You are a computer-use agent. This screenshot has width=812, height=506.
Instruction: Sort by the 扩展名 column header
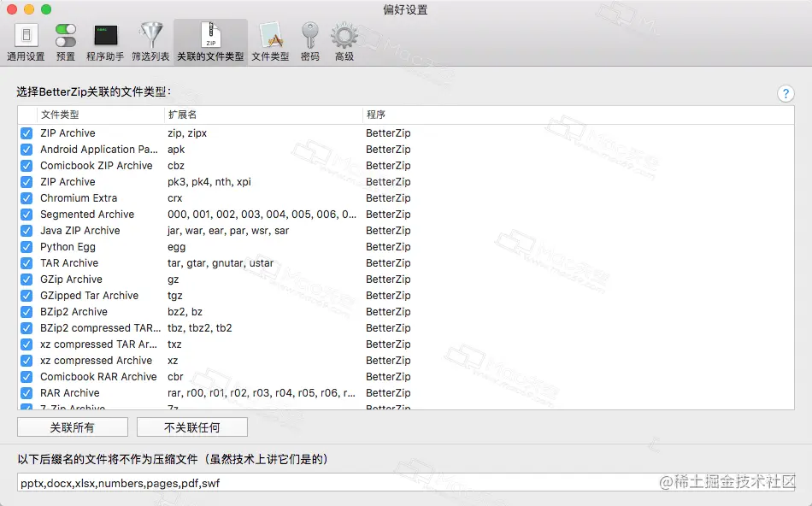click(x=263, y=115)
